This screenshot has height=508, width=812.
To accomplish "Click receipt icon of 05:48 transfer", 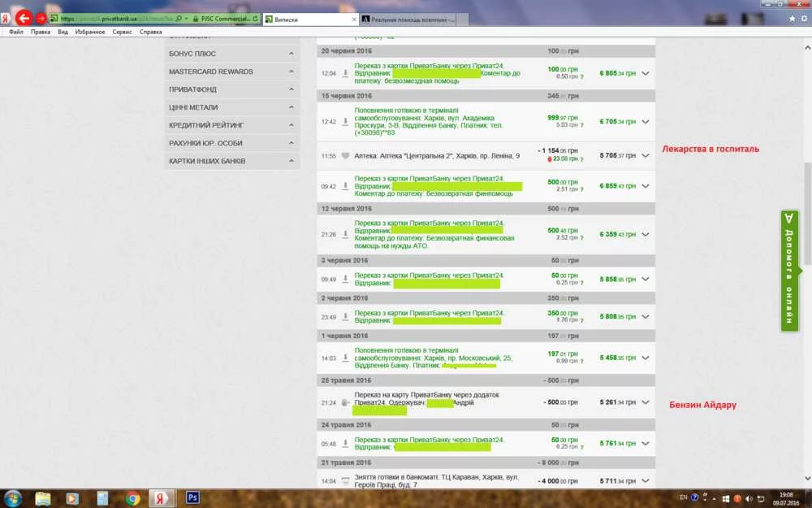I will (345, 443).
